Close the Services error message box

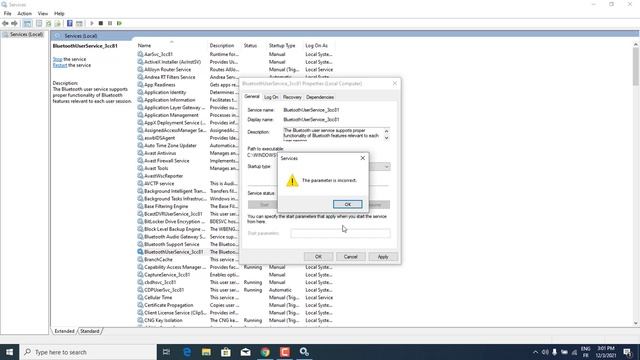[362, 158]
